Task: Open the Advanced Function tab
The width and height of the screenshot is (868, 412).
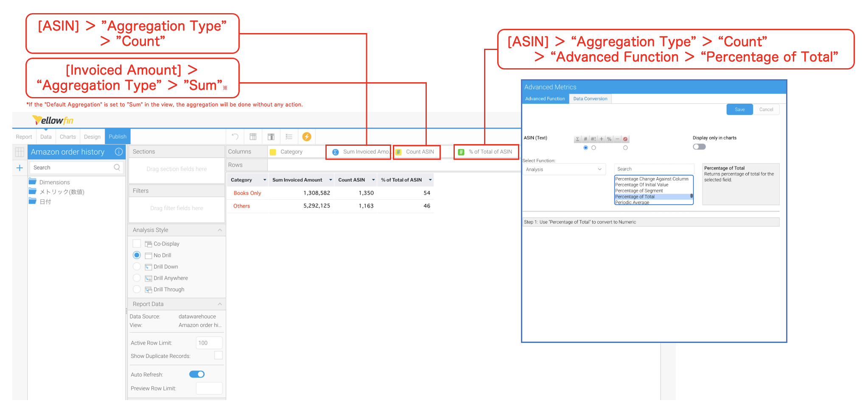Action: 545,99
